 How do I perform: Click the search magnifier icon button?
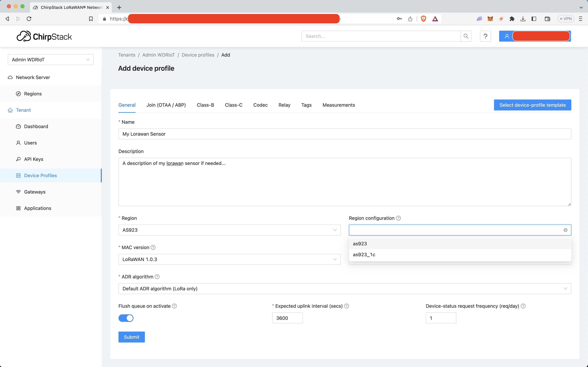(466, 36)
